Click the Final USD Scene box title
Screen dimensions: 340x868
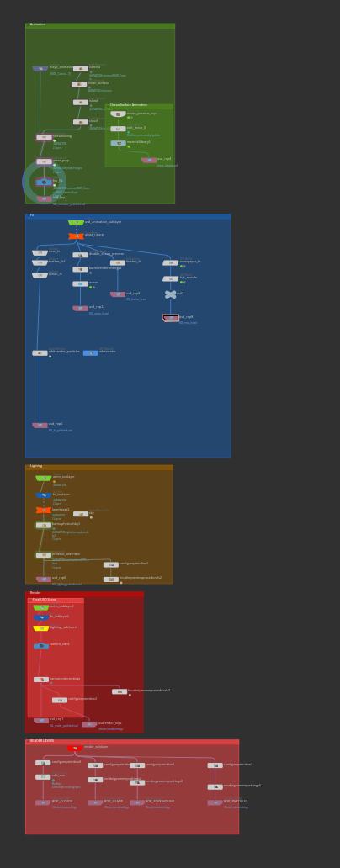point(45,600)
